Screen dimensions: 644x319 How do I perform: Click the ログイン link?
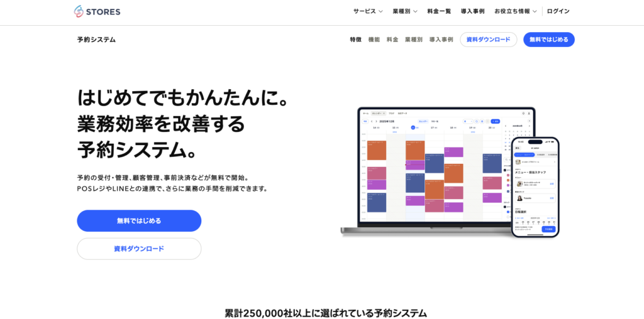[x=558, y=11]
